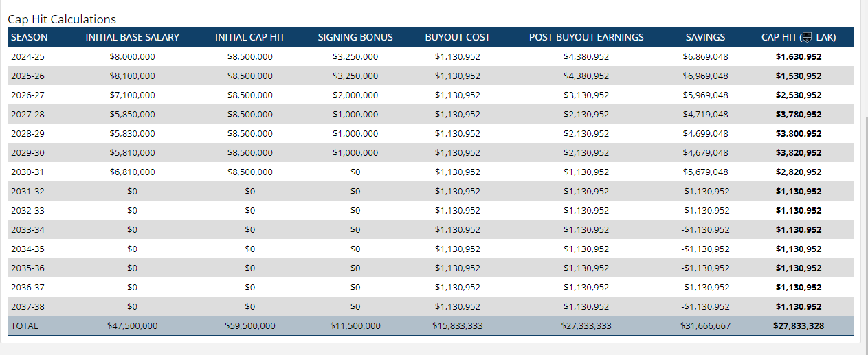Click the SAVINGS column header
Image resolution: width=868 pixels, height=355 pixels.
(705, 37)
